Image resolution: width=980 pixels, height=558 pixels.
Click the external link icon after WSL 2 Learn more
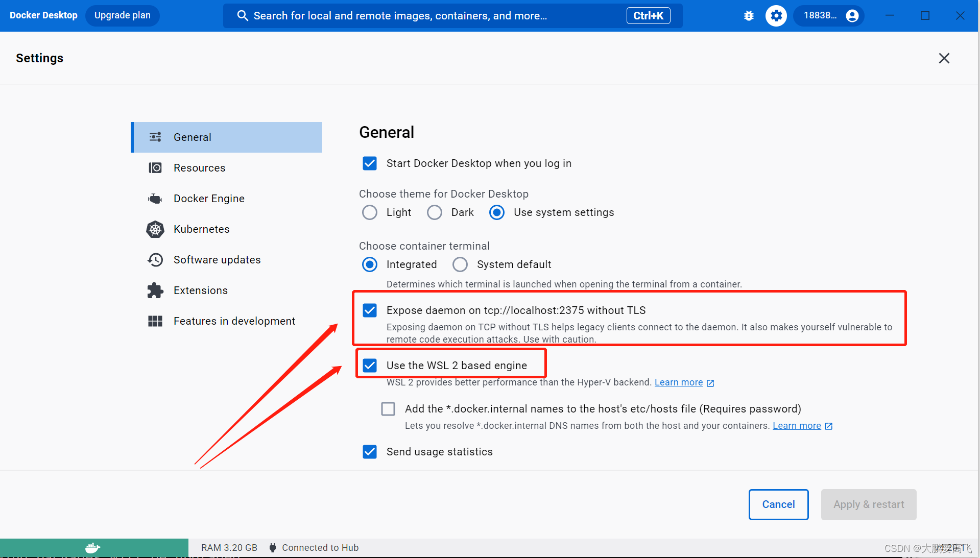[x=710, y=383]
